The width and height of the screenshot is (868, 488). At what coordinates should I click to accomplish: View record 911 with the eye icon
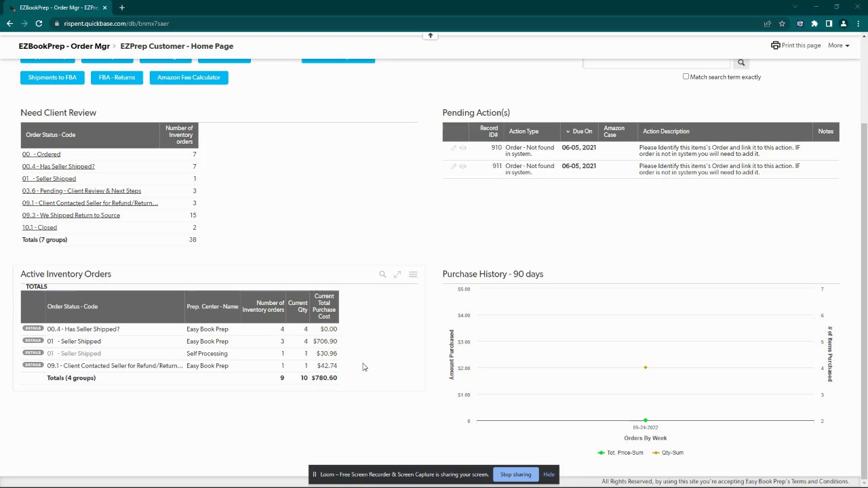[x=463, y=166]
